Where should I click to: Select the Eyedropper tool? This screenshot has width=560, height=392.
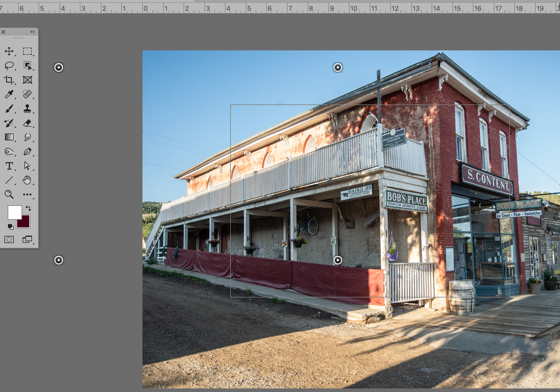(9, 94)
